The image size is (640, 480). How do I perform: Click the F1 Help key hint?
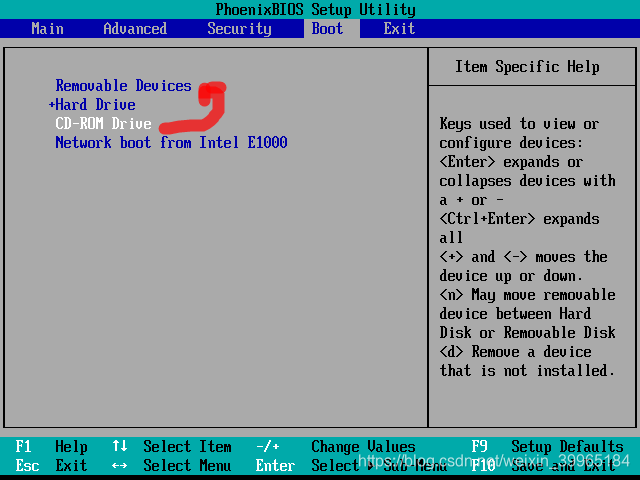pos(51,447)
